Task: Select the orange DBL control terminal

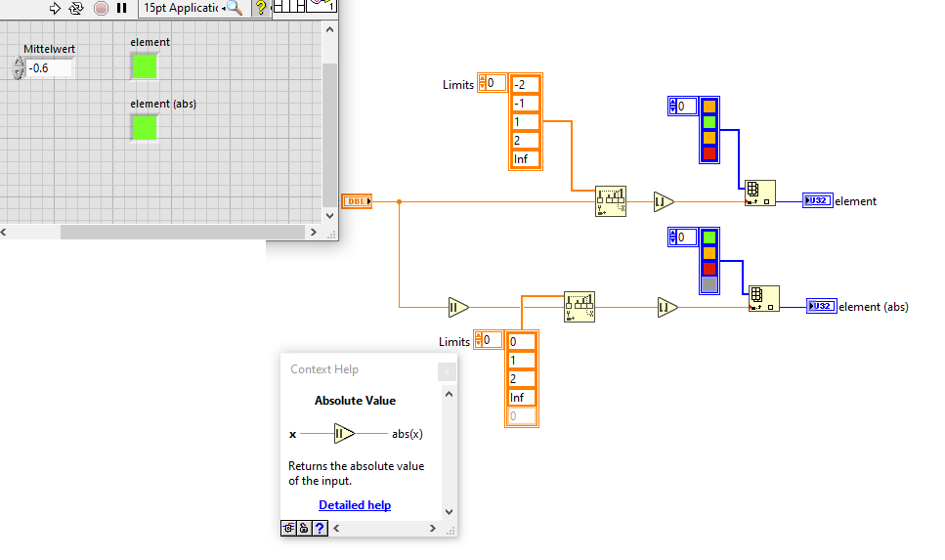Action: [357, 201]
